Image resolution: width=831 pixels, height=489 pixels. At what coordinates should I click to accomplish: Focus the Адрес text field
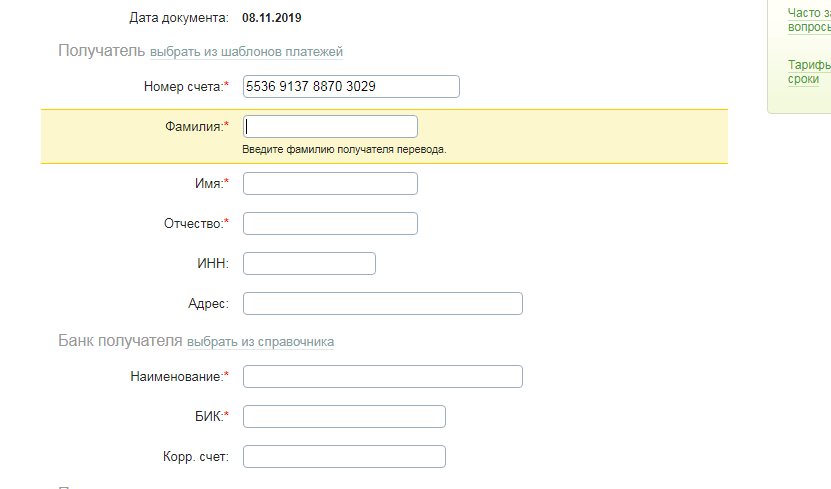pos(382,303)
